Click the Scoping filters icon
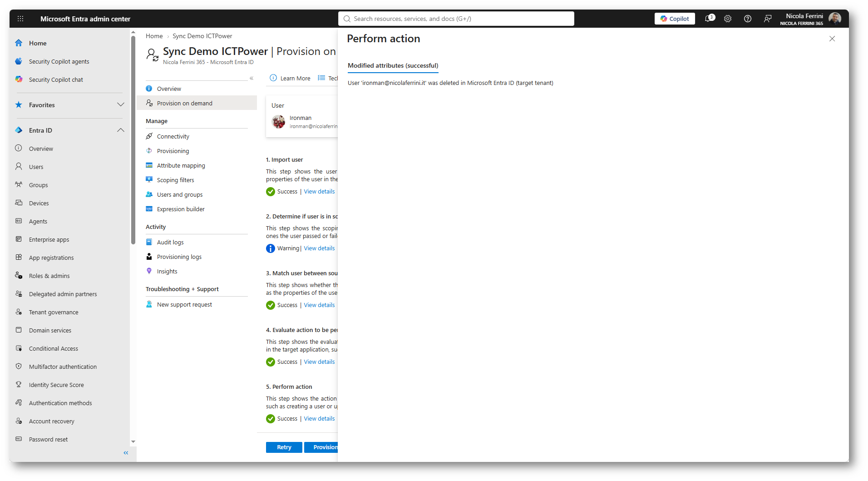 pyautogui.click(x=149, y=180)
